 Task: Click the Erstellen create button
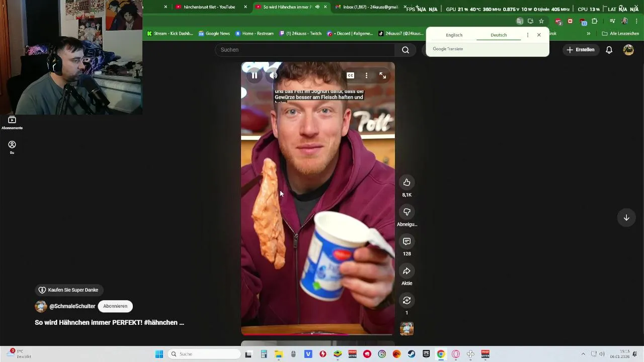[x=580, y=50]
